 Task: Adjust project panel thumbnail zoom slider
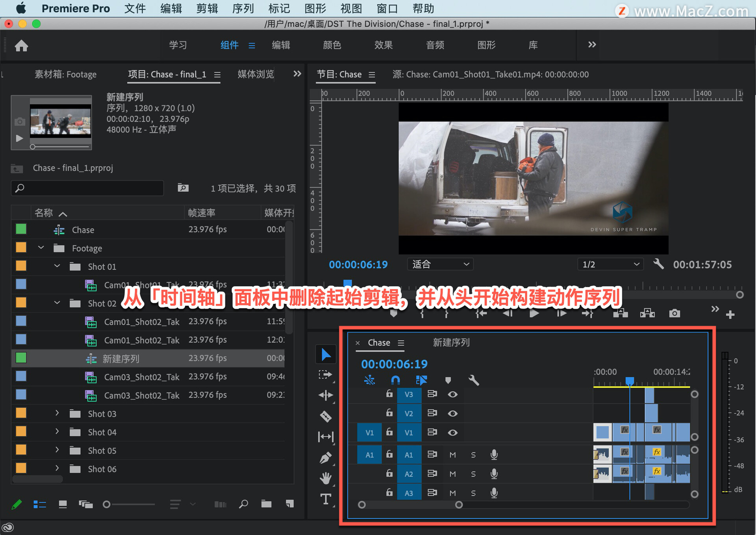pos(107,504)
